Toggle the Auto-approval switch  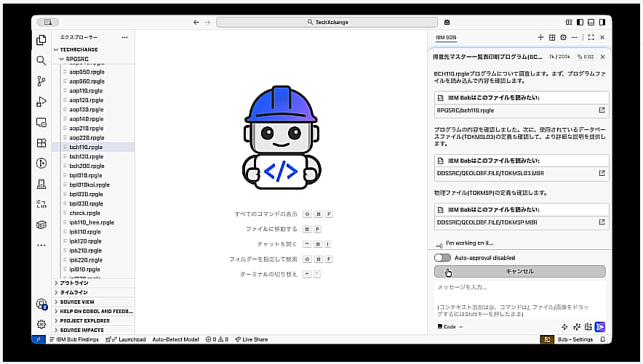click(x=442, y=257)
